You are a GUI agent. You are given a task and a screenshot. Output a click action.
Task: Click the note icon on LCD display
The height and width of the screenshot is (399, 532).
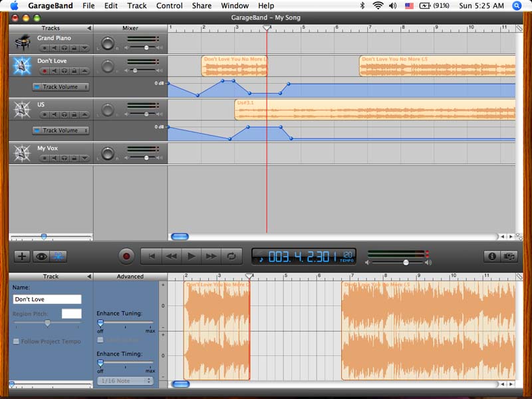[x=261, y=259]
